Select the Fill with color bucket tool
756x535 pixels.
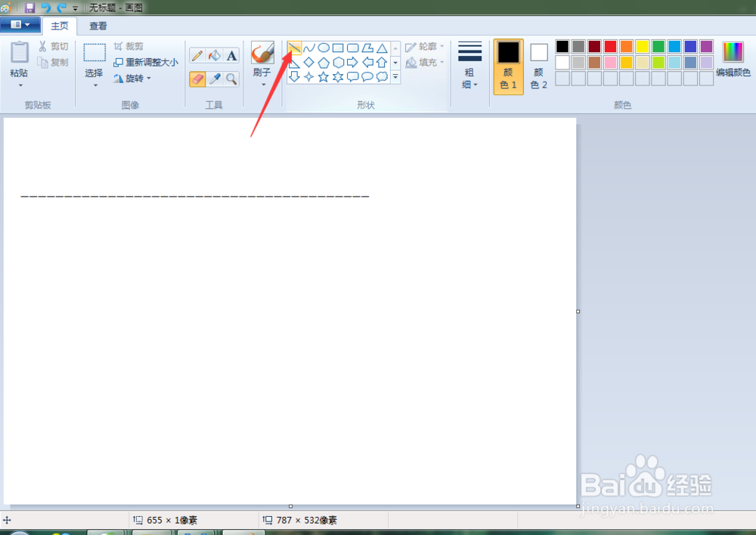pyautogui.click(x=215, y=56)
